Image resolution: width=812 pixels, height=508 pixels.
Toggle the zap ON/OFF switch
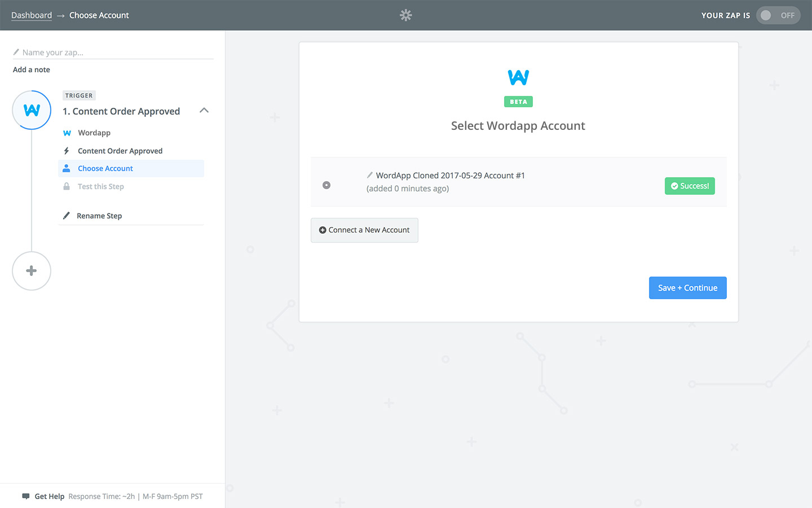[x=778, y=15]
